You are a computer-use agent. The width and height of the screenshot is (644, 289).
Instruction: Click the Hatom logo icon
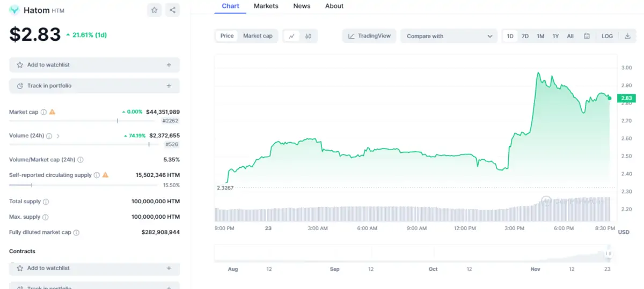[14, 10]
